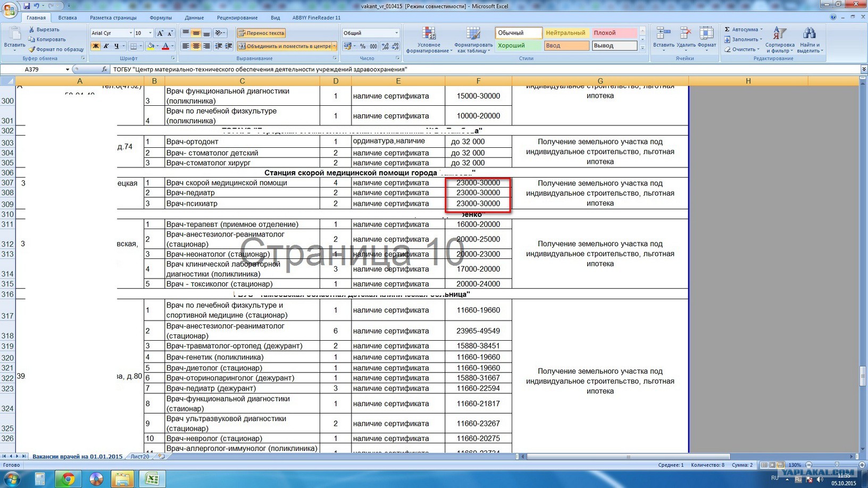Align text to bottom of cell
868x488 pixels.
pos(206,33)
